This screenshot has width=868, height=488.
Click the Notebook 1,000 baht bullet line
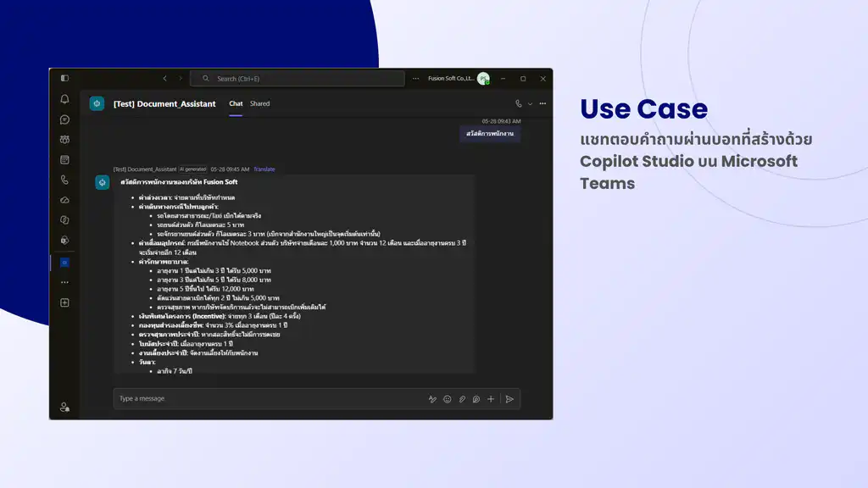pyautogui.click(x=303, y=247)
